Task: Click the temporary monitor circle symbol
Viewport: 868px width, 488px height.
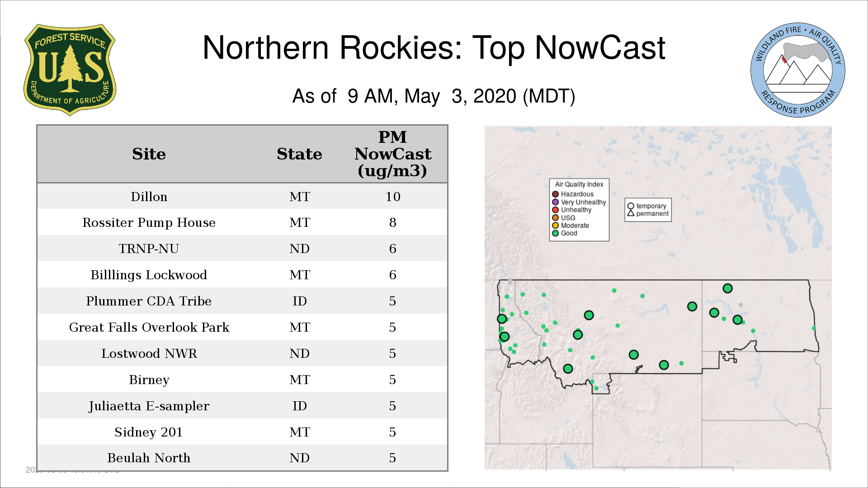Action: 631,206
